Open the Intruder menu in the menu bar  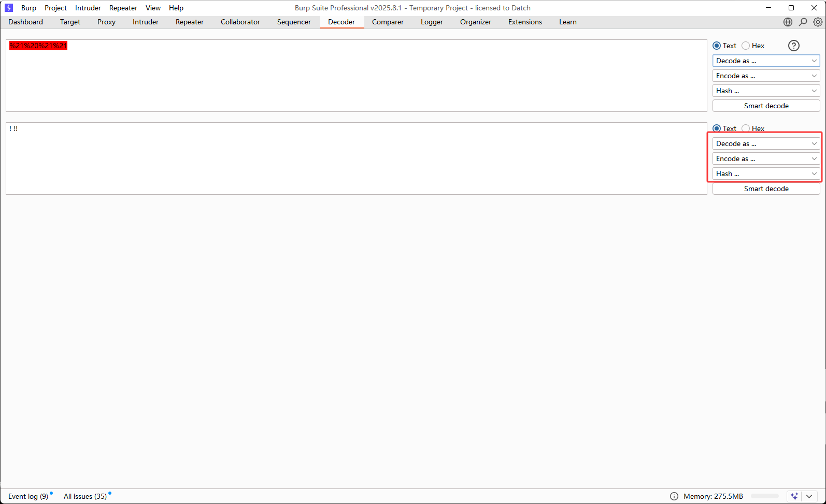point(88,8)
